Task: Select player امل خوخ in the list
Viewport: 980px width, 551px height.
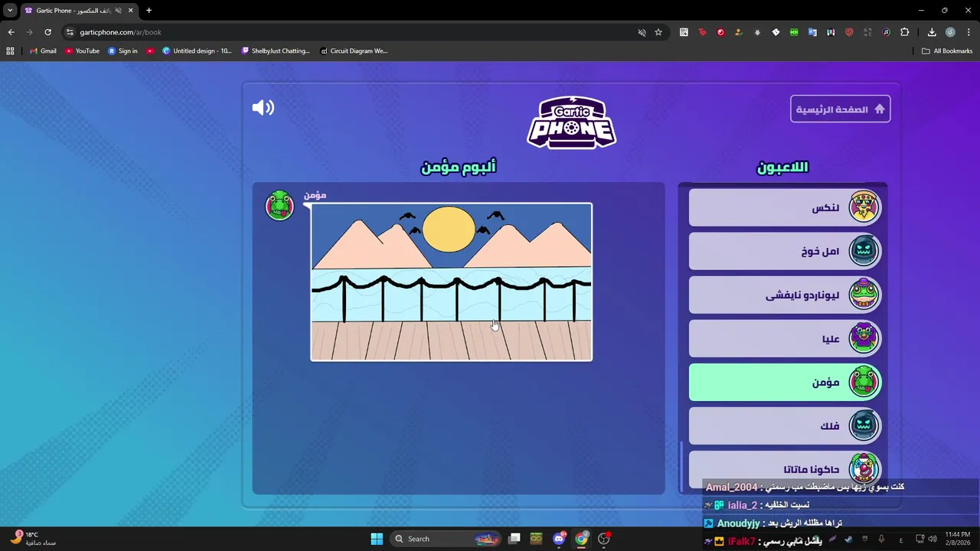Action: 785,251
